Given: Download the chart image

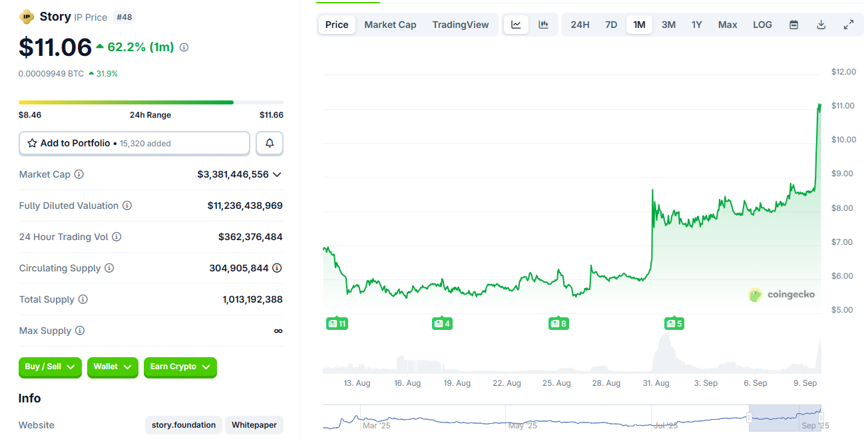Looking at the screenshot, I should click(x=821, y=24).
